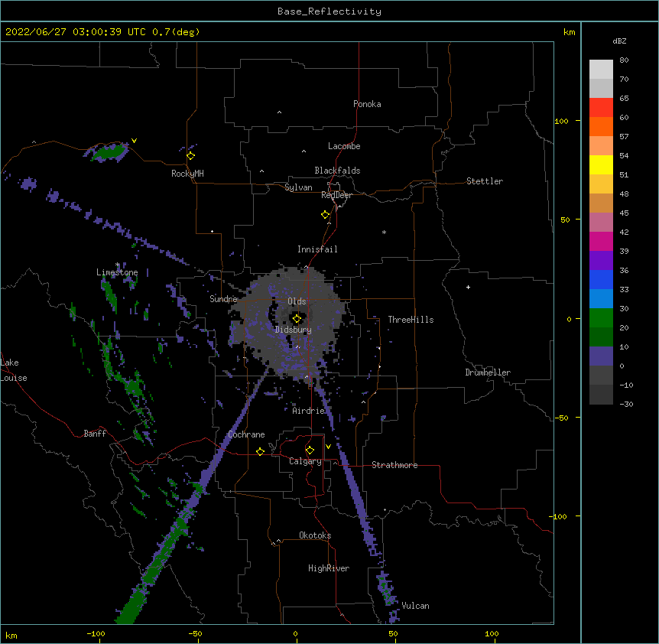The width and height of the screenshot is (659, 644).
Task: Pick the gold 51 dBZ legend swatch
Action: [x=601, y=184]
